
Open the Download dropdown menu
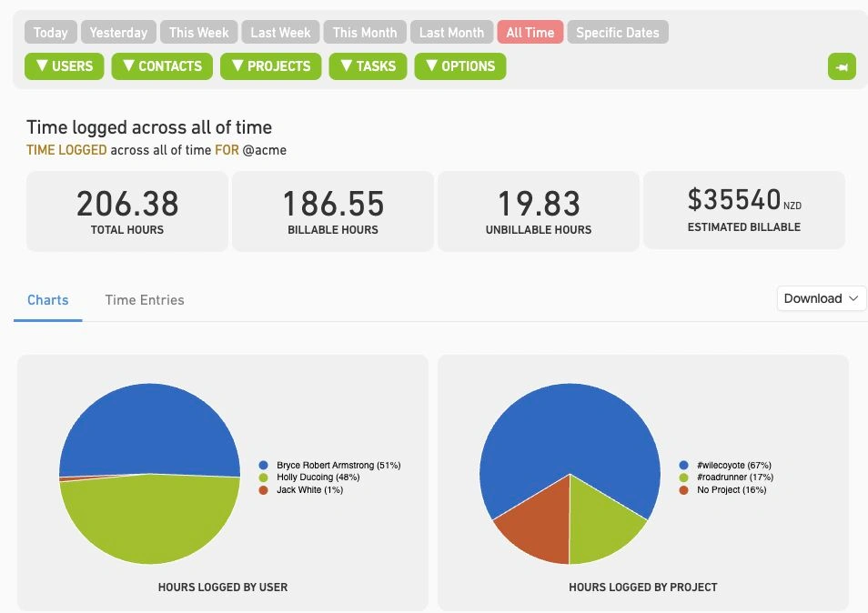821,298
